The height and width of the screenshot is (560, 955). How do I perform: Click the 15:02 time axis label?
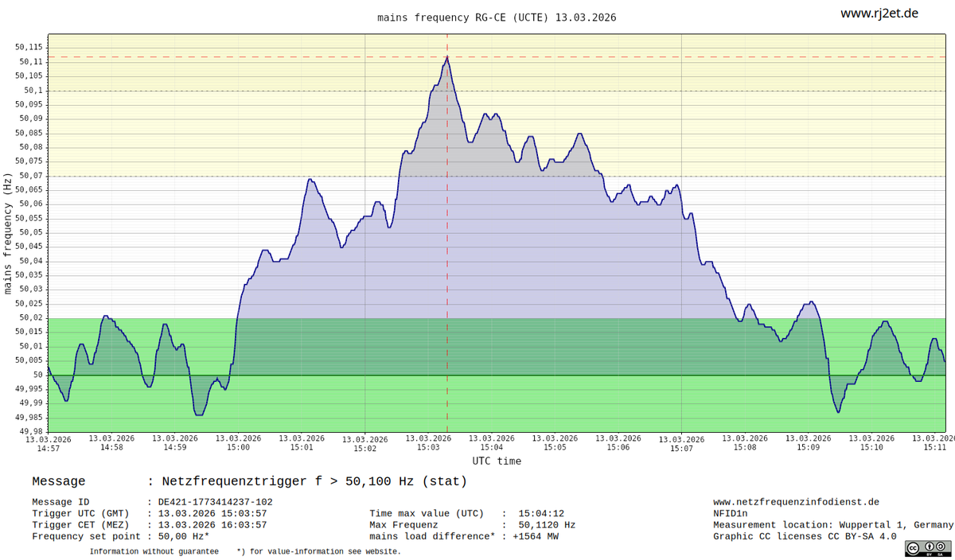[x=365, y=443]
